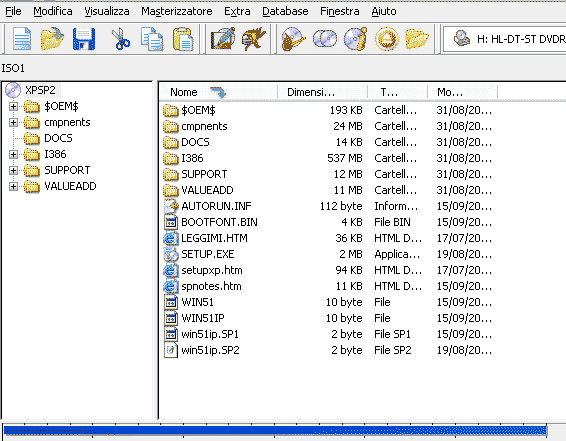566x441 pixels.
Task: Click the Paste clipboard icon
Action: [183, 39]
